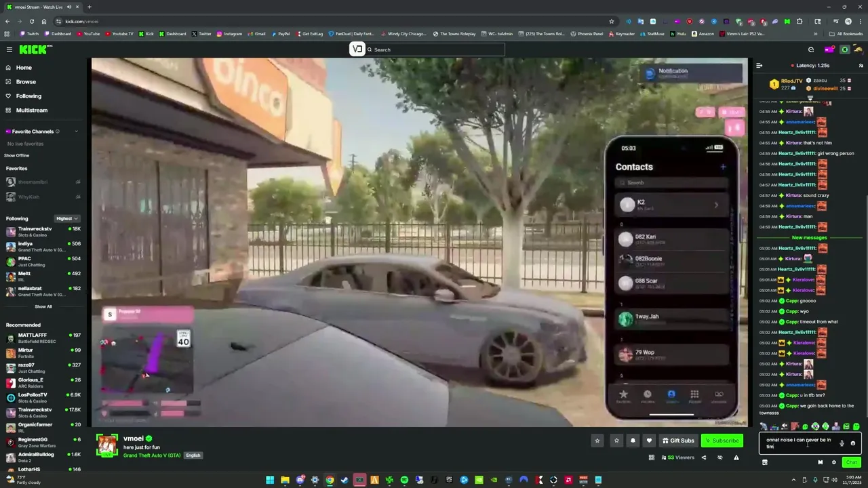Open the chat shop icon
868x488 pixels.
pyautogui.click(x=764, y=462)
